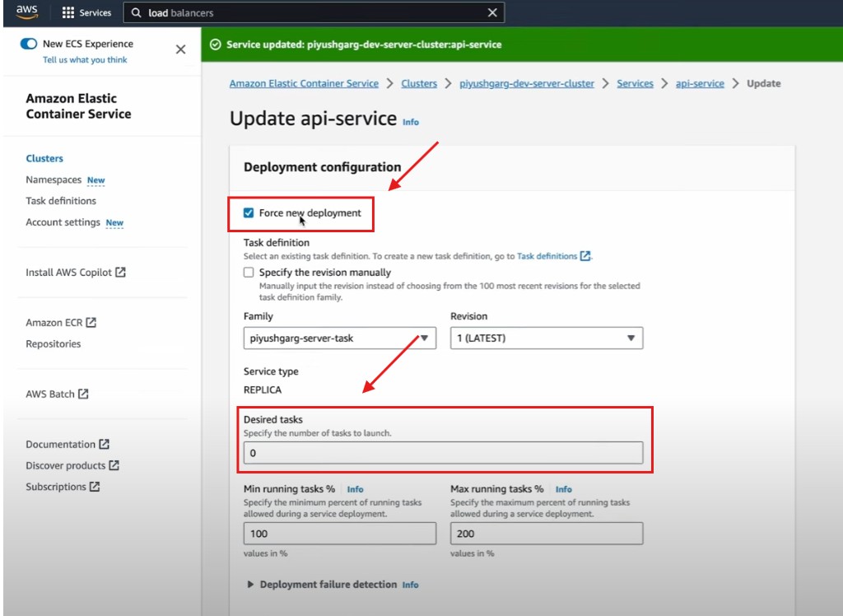Click the Desired tasks input field
843x616 pixels.
[443, 453]
